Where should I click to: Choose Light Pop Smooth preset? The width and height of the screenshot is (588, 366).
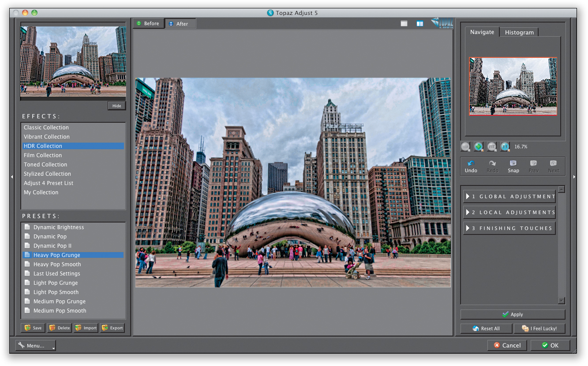[73, 292]
